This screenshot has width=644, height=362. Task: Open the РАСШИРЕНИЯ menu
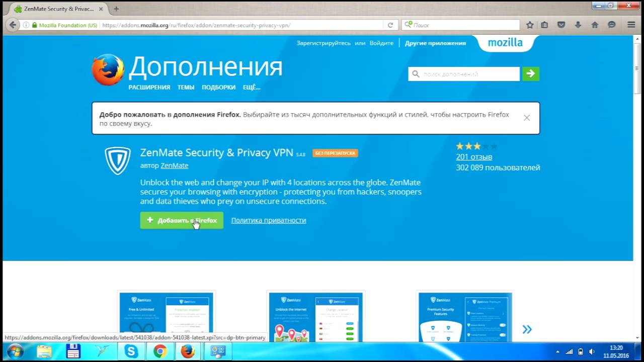[x=149, y=87]
